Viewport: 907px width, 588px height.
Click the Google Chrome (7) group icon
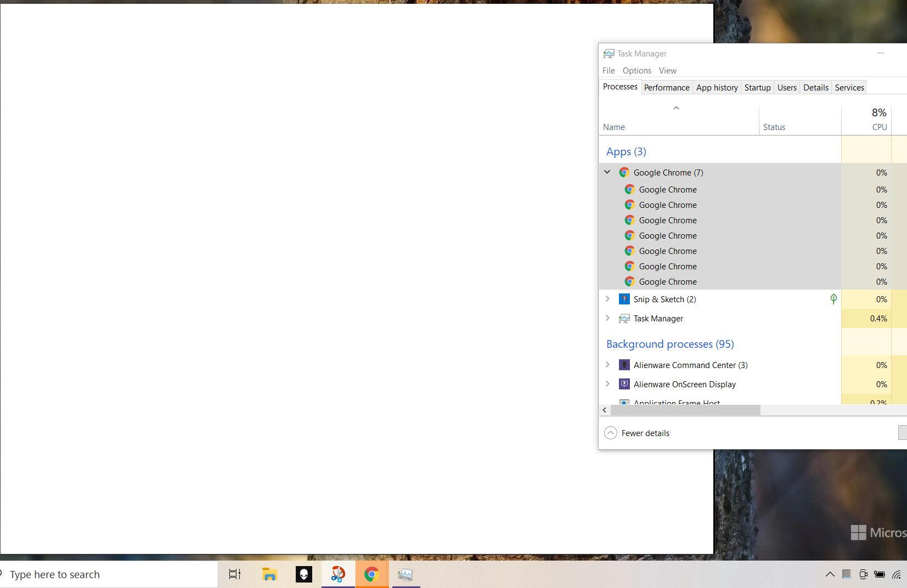point(624,172)
